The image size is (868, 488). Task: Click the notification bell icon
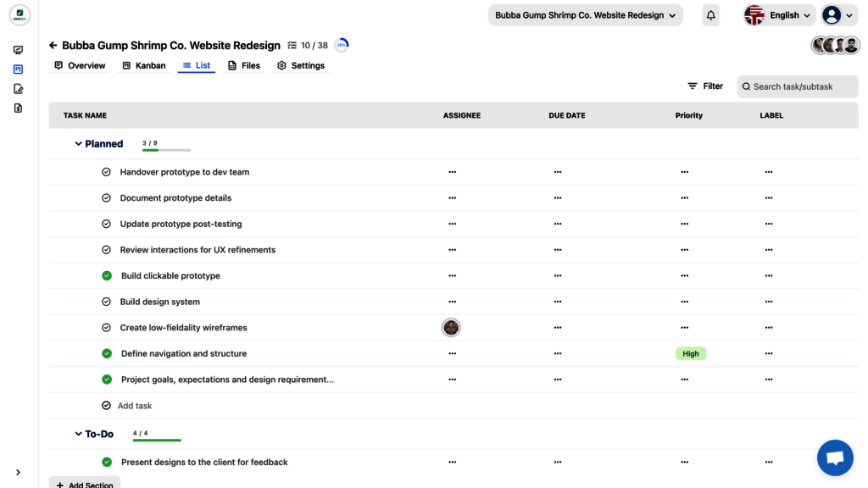click(x=710, y=15)
